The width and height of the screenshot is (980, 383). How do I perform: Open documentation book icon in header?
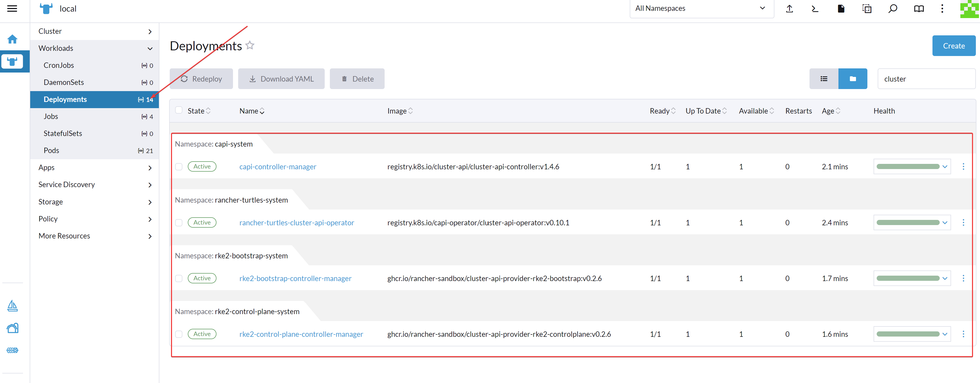coord(919,9)
